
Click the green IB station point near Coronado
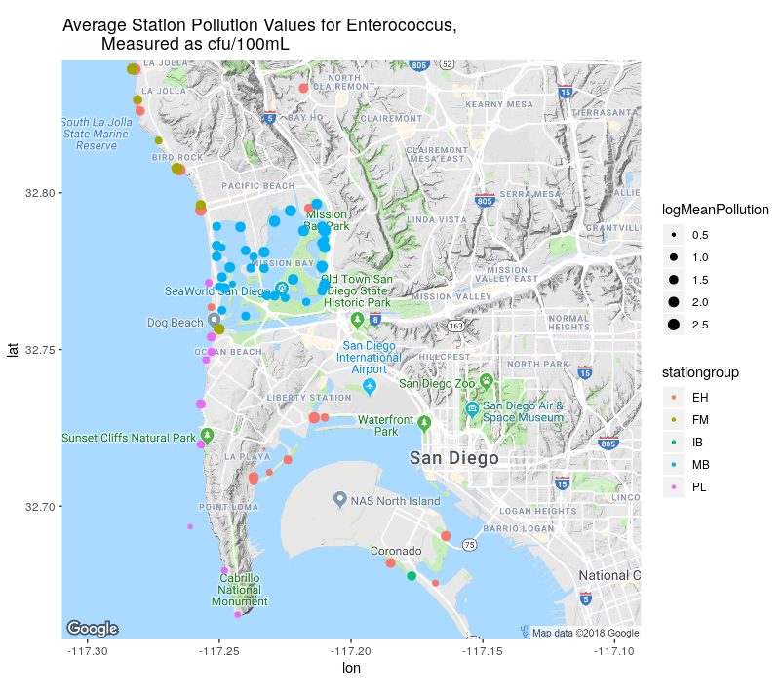tap(412, 576)
